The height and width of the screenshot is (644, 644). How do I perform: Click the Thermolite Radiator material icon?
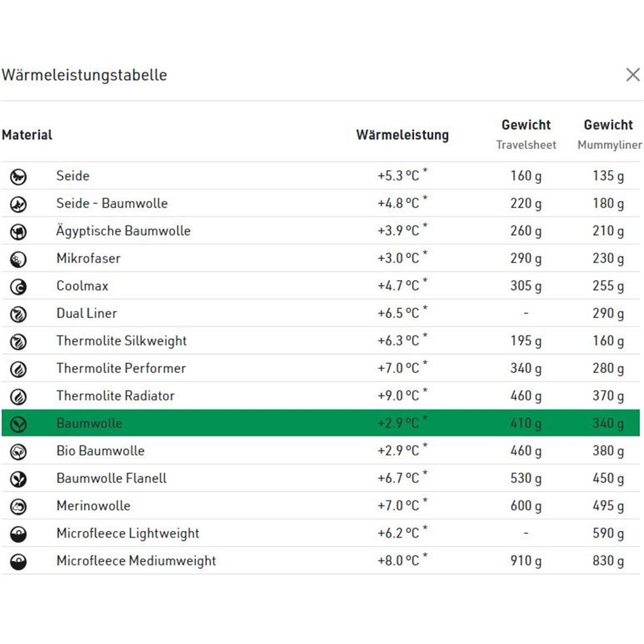coord(19,397)
